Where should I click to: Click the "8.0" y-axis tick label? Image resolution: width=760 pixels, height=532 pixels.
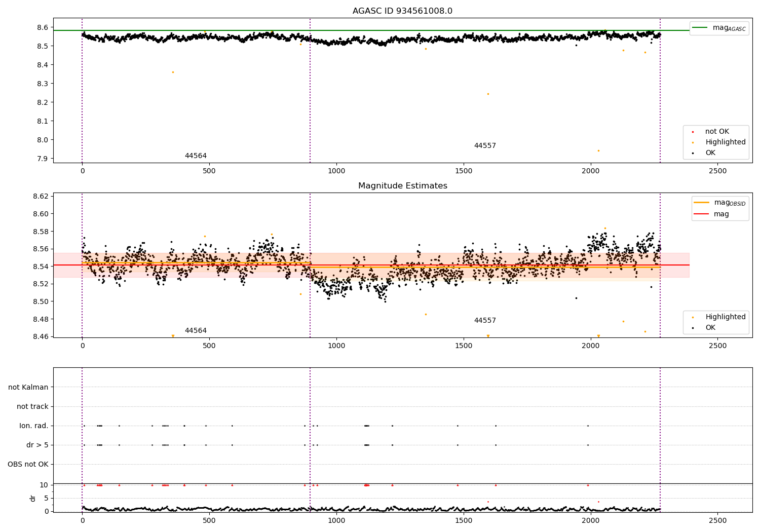[x=43, y=140]
